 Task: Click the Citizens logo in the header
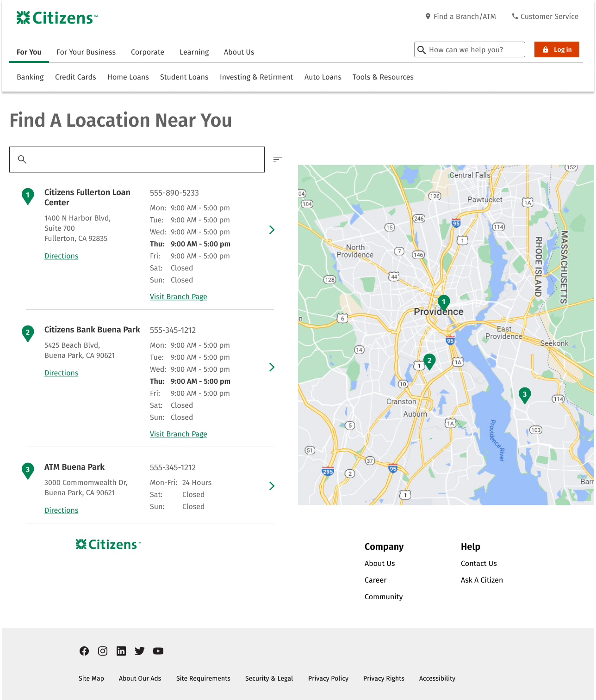click(x=57, y=18)
